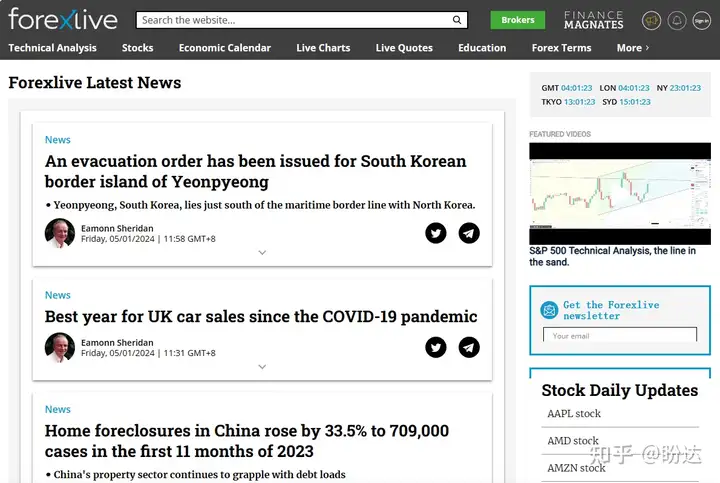Click Get the Forexlive newsletter text
The width and height of the screenshot is (720, 483).
coord(611,310)
